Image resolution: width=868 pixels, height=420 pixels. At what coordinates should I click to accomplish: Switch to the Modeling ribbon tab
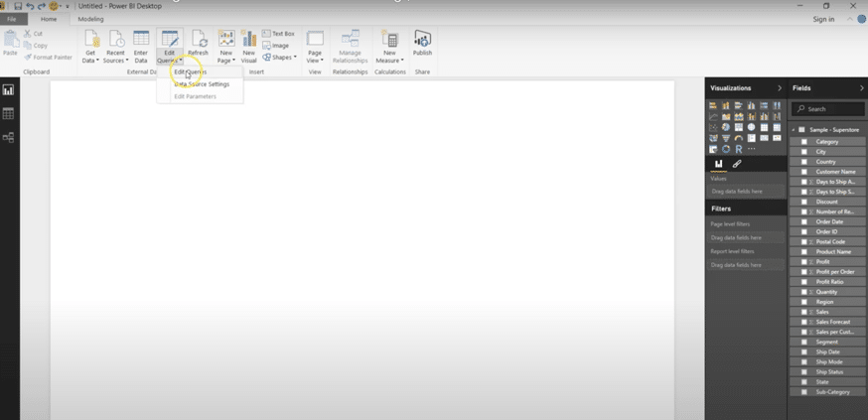pyautogui.click(x=90, y=19)
